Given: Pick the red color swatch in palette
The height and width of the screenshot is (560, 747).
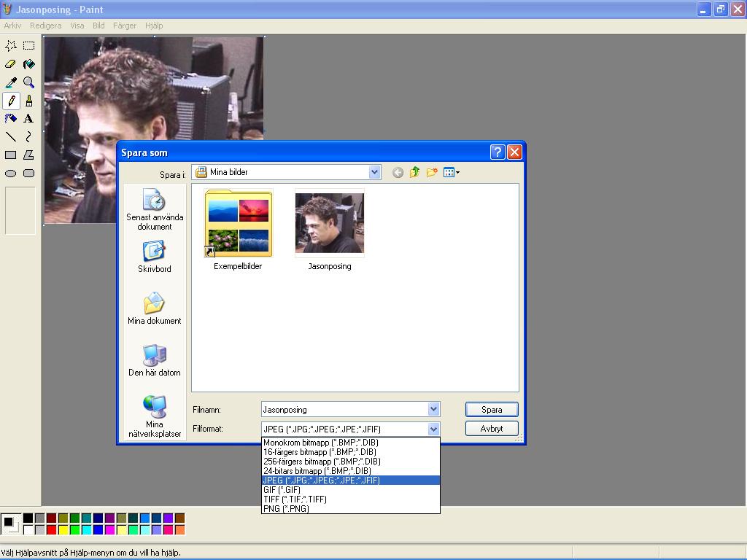Looking at the screenshot, I should [51, 530].
